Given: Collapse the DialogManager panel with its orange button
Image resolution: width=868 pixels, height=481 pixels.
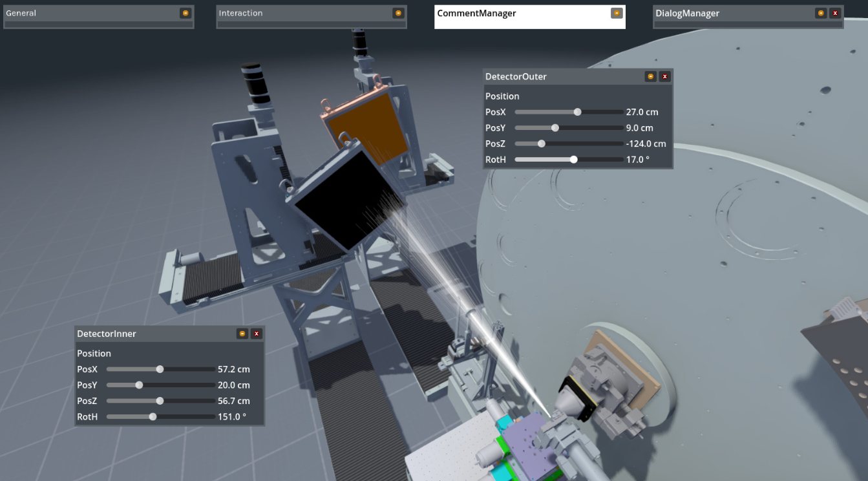Looking at the screenshot, I should (x=821, y=13).
